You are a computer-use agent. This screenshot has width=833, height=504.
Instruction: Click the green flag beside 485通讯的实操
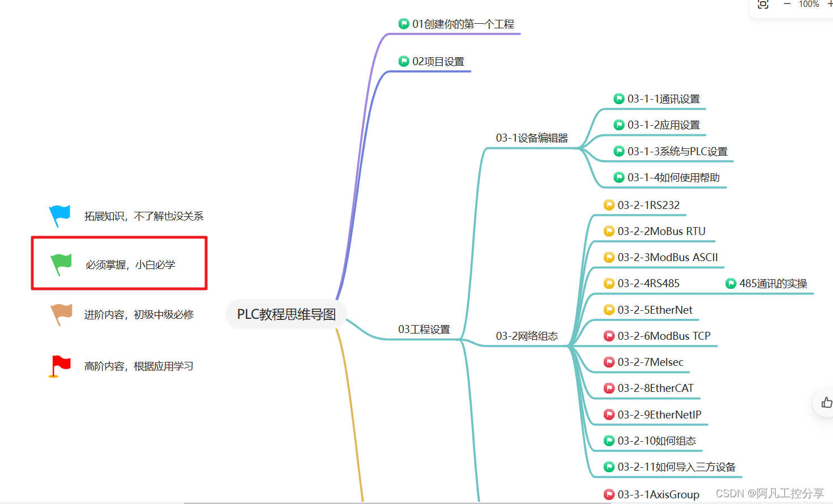pos(731,283)
